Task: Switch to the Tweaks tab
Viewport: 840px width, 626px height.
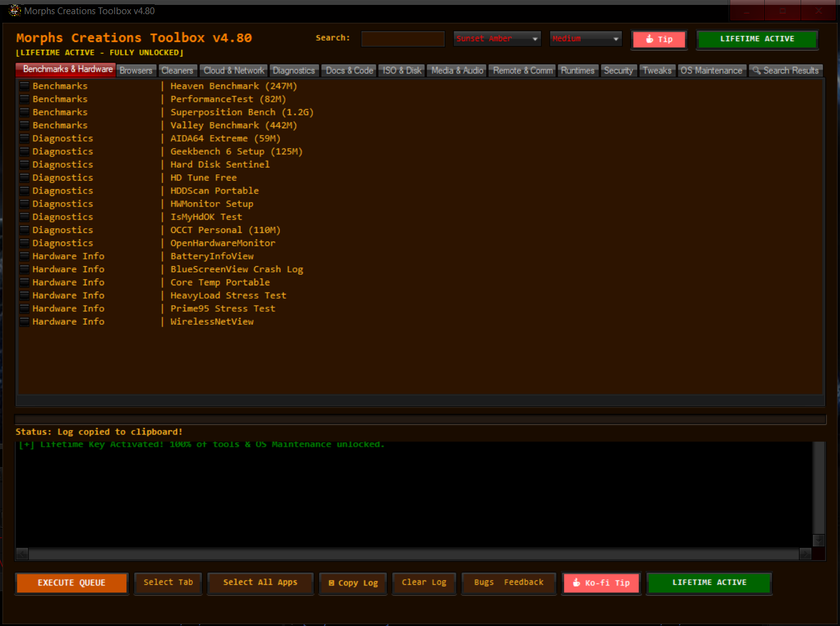Action: click(657, 71)
